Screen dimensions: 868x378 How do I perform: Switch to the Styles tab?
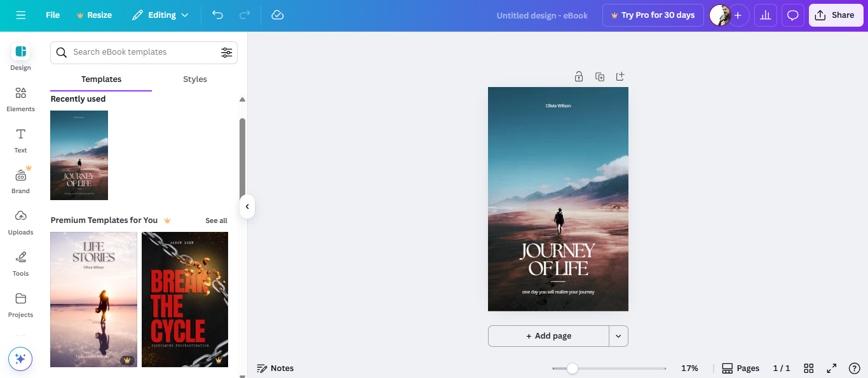tap(194, 79)
